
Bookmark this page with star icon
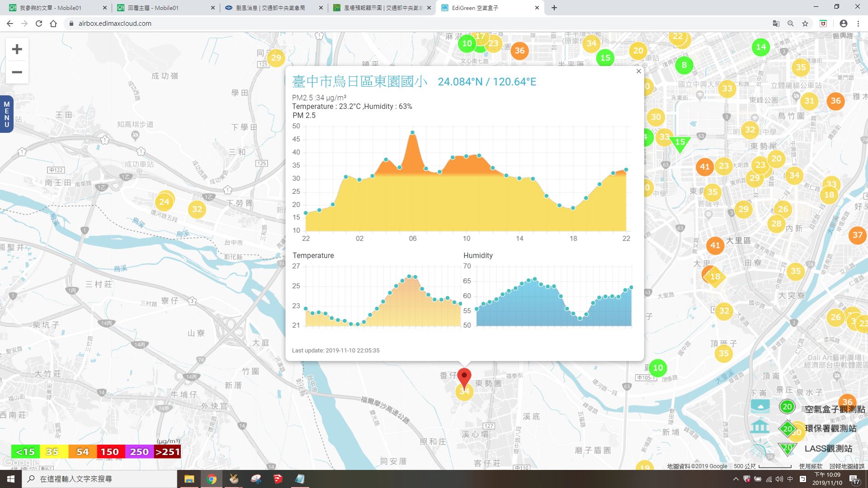[x=805, y=23]
